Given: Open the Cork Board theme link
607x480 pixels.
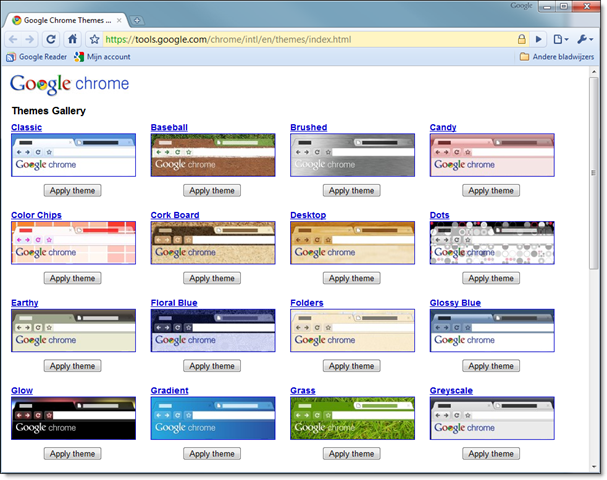Looking at the screenshot, I should [x=175, y=215].
